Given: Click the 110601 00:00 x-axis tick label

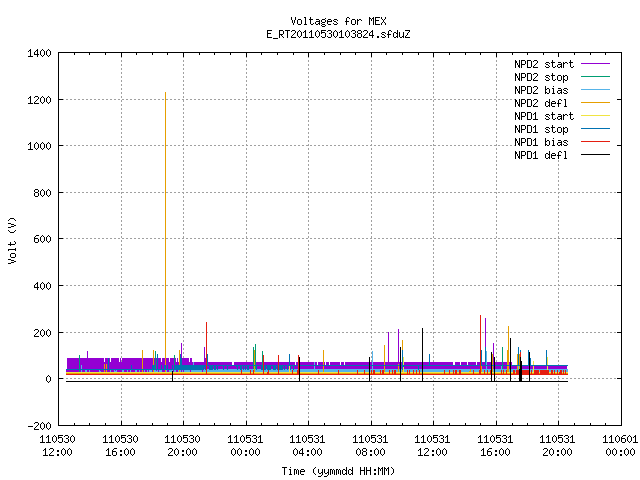Looking at the screenshot, I should coord(620,446).
